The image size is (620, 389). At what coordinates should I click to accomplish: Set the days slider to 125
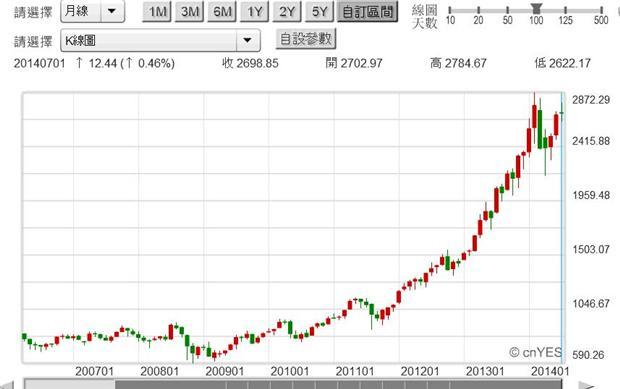click(565, 10)
